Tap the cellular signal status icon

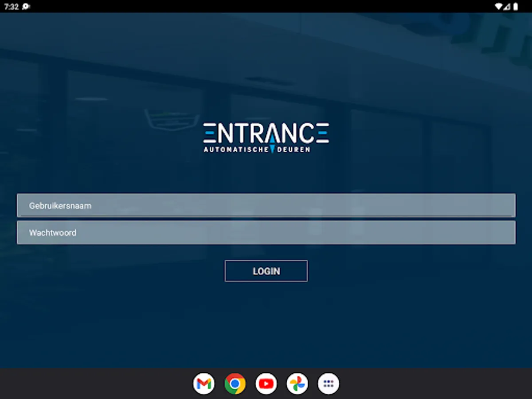507,7
